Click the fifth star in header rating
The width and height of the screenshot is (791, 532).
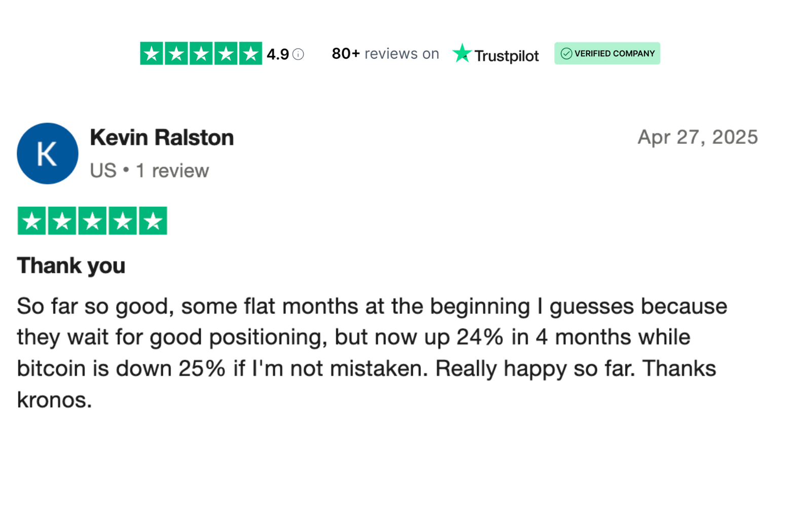(x=250, y=54)
